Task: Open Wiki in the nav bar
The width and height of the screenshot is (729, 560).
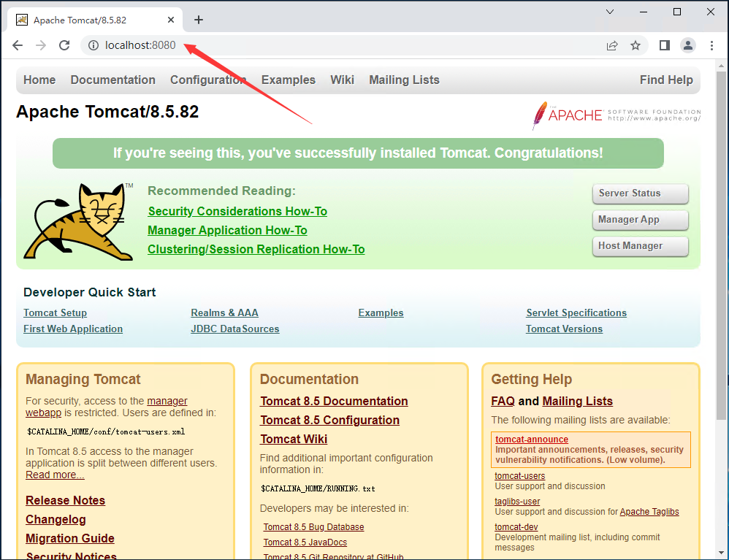Action: (342, 80)
